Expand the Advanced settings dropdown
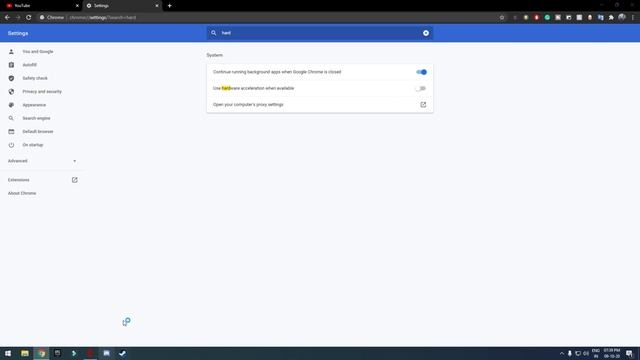 [42, 161]
